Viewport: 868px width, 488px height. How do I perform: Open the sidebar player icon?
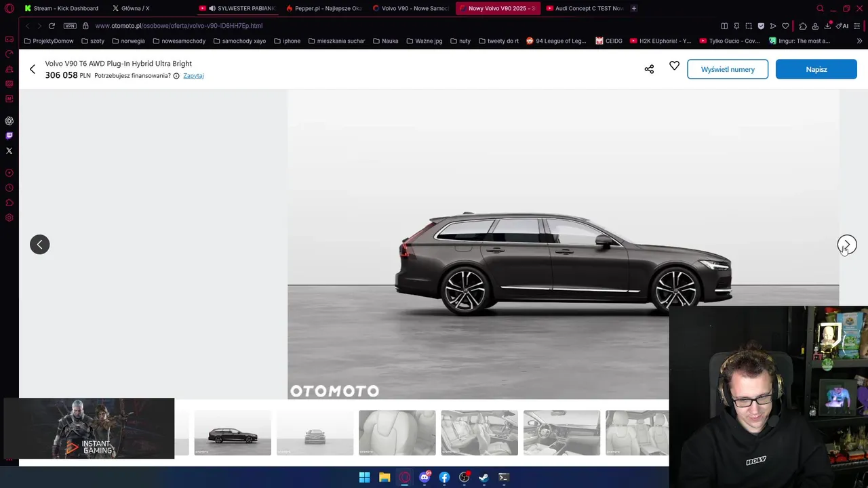click(x=9, y=173)
